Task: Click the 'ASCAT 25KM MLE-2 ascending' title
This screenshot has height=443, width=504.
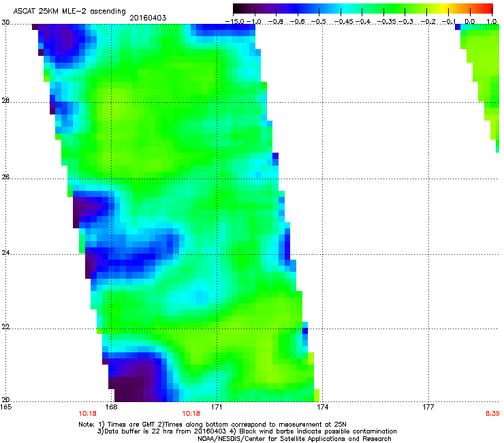Action: click(x=69, y=12)
